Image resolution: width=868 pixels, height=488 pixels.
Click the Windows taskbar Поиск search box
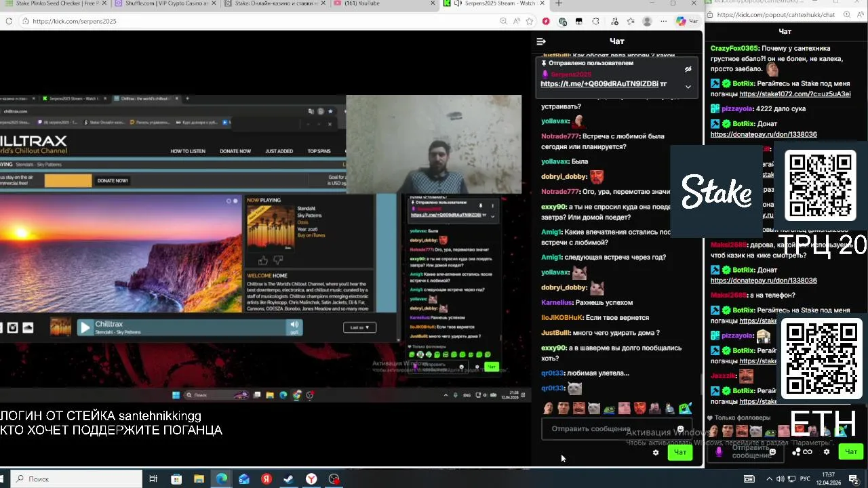(x=77, y=479)
